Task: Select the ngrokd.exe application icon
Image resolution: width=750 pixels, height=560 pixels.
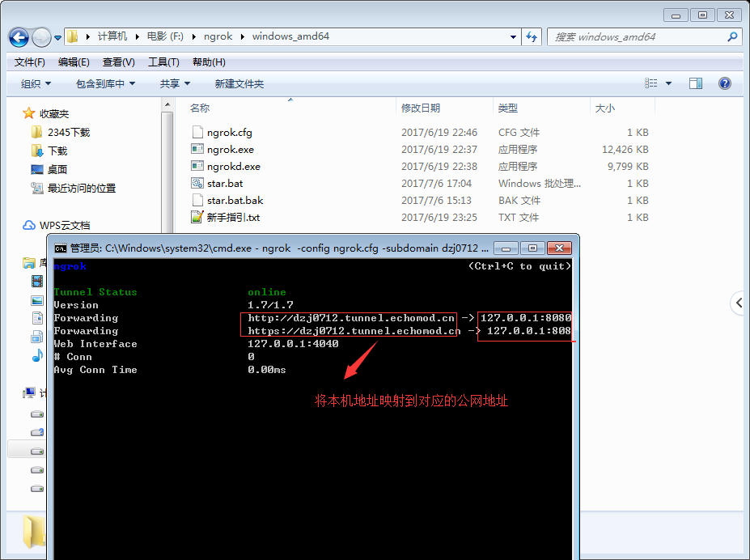Action: [x=197, y=166]
